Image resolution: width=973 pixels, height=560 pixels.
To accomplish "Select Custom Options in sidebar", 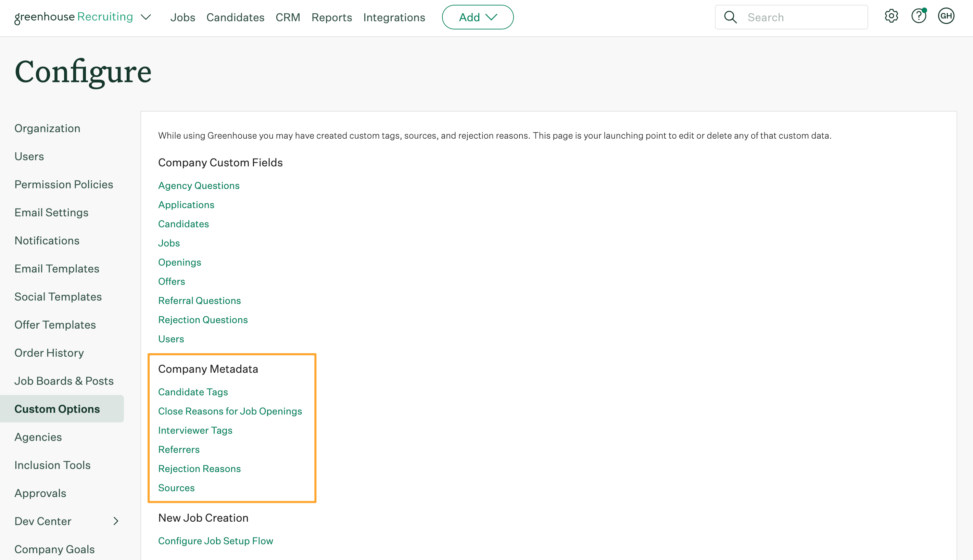I will 62,409.
